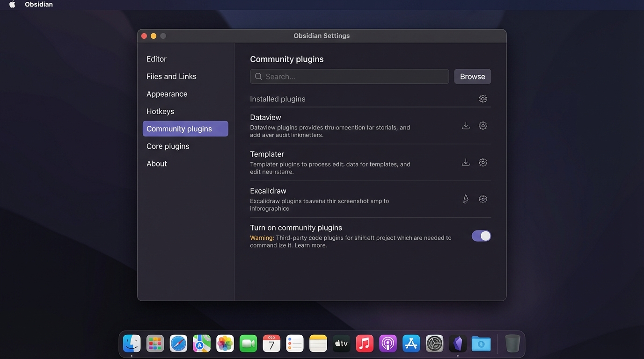The width and height of the screenshot is (644, 359).
Task: Open the Files and Links settings
Action: click(171, 76)
